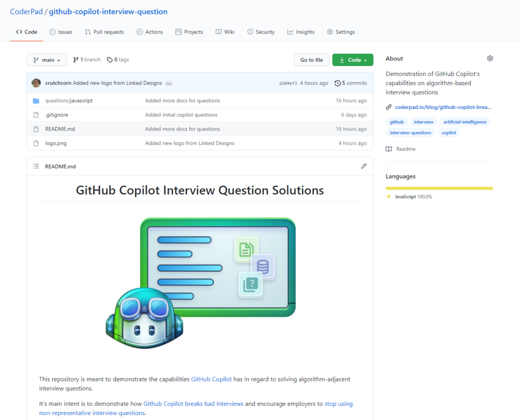
Task: Open the green Code dropdown
Action: coord(352,59)
